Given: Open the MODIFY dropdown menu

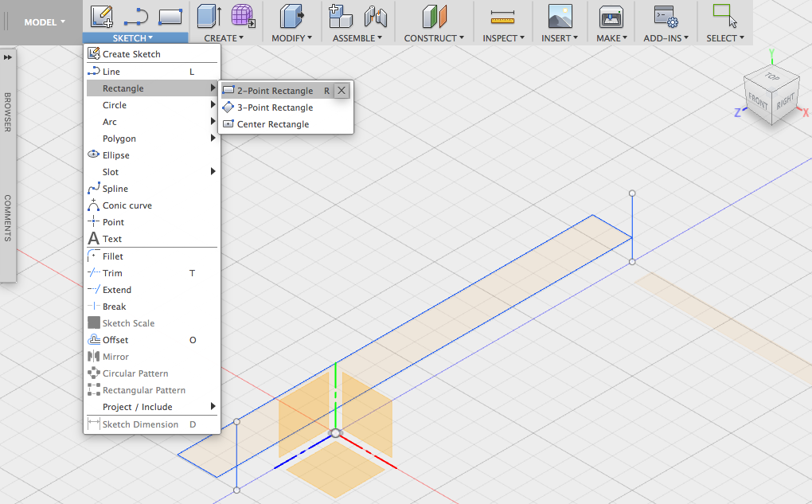Looking at the screenshot, I should point(291,37).
